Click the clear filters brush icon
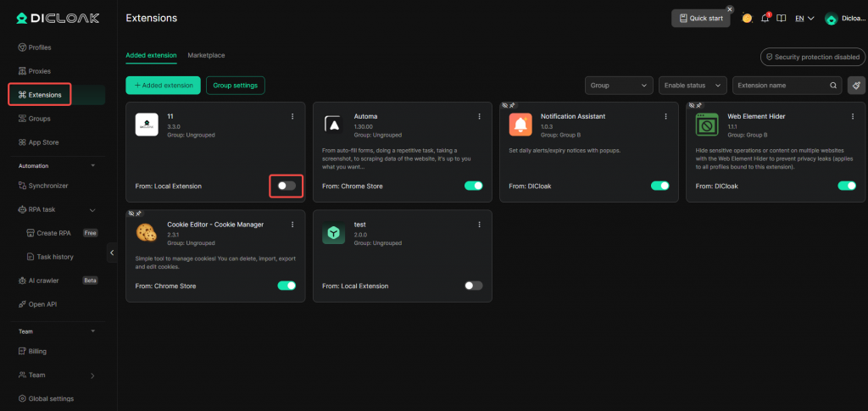 click(x=856, y=86)
